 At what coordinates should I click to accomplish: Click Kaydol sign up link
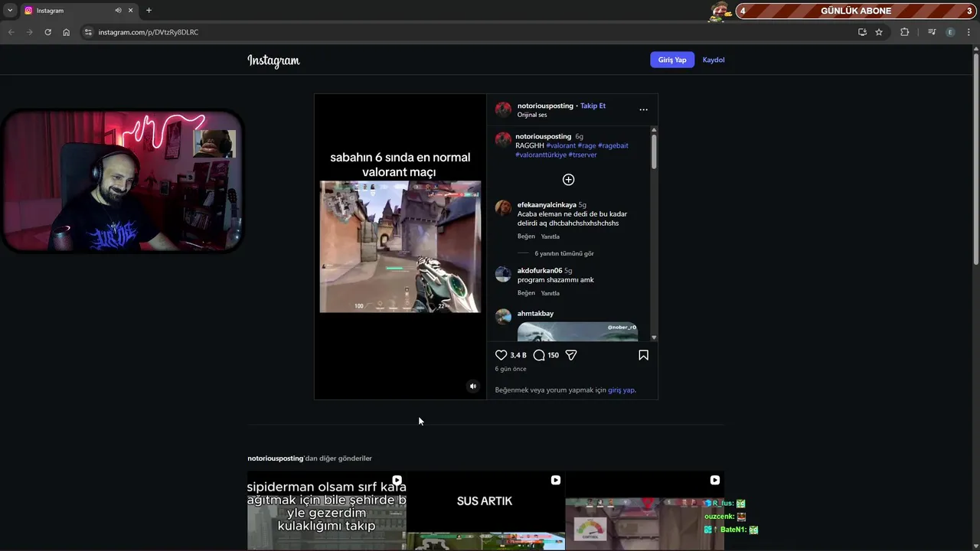(714, 60)
